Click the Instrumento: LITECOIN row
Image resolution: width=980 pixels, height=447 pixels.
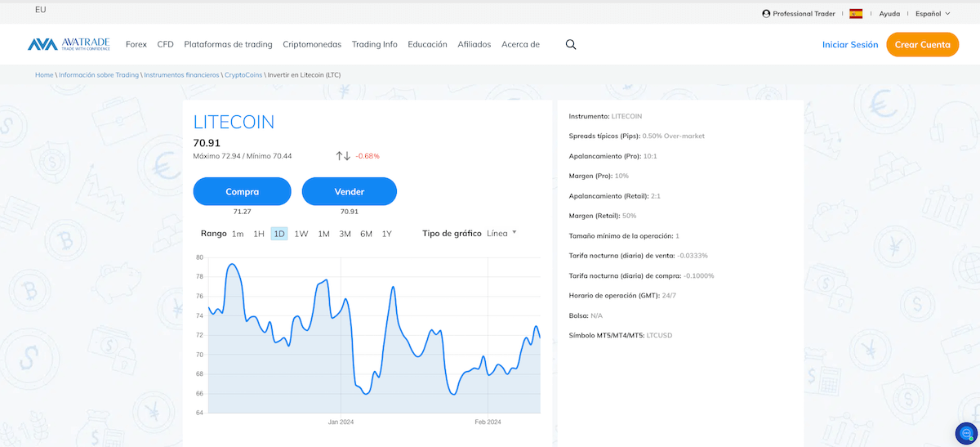[x=606, y=116]
